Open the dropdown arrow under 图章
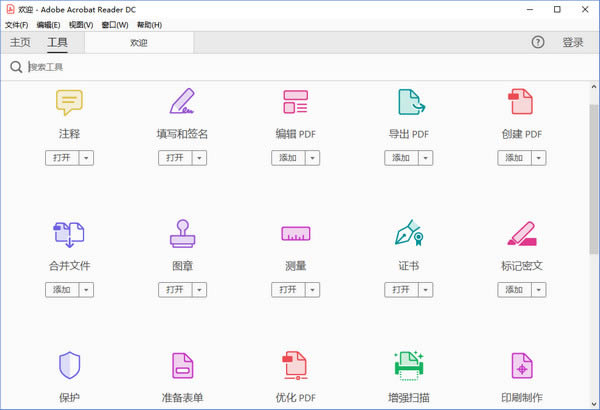Viewport: 600px width, 410px height. click(199, 290)
